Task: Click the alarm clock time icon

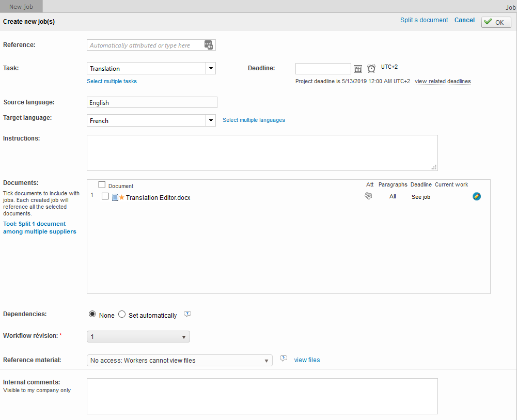Action: [371, 69]
